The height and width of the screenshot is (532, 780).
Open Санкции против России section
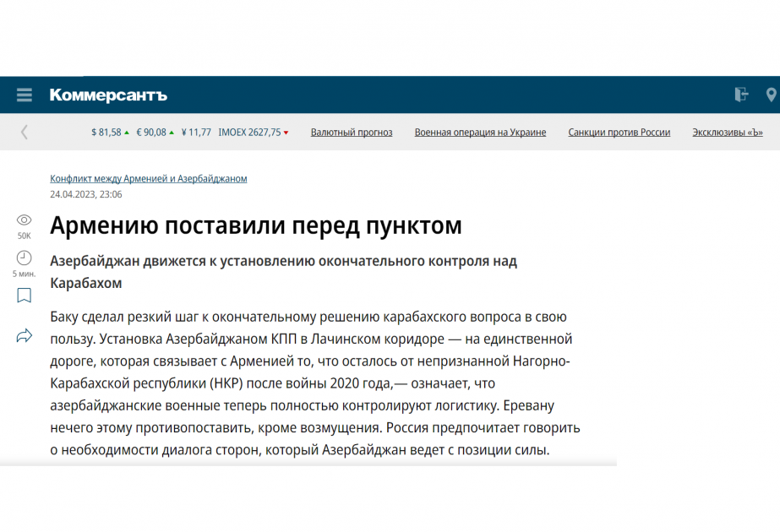click(x=619, y=133)
